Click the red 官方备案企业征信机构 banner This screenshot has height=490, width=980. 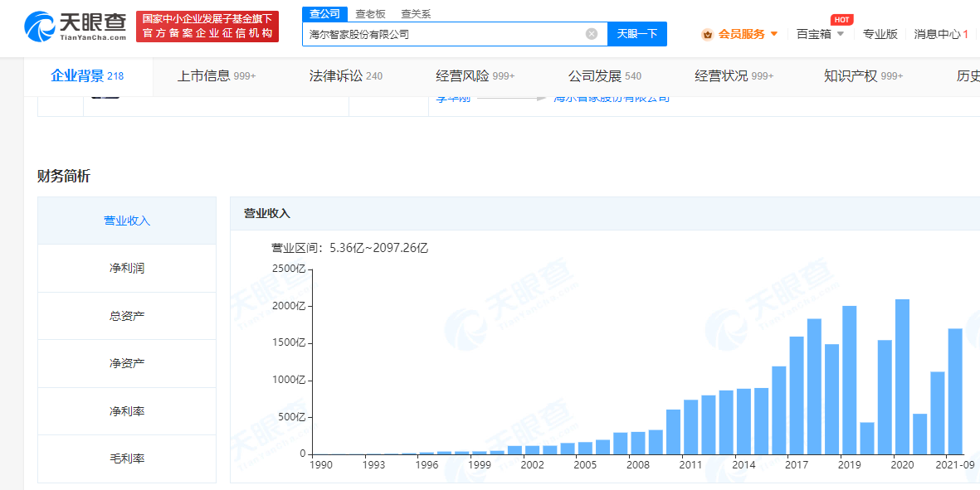click(207, 27)
